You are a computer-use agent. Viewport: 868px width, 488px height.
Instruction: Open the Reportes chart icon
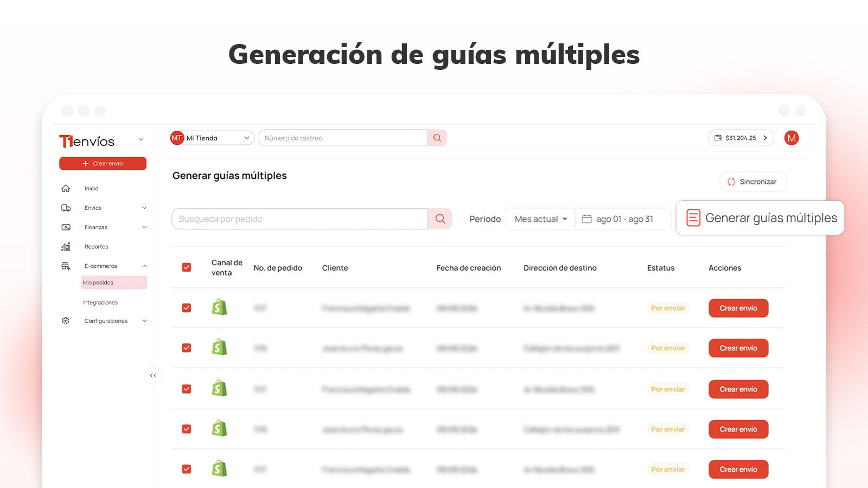66,247
